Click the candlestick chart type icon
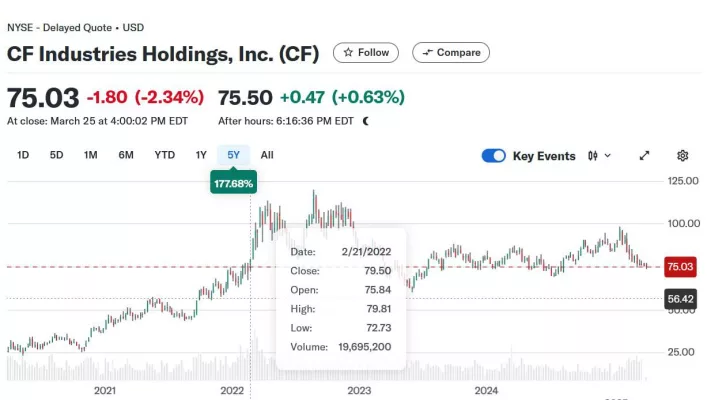This screenshot has height=400, width=707. click(x=592, y=156)
